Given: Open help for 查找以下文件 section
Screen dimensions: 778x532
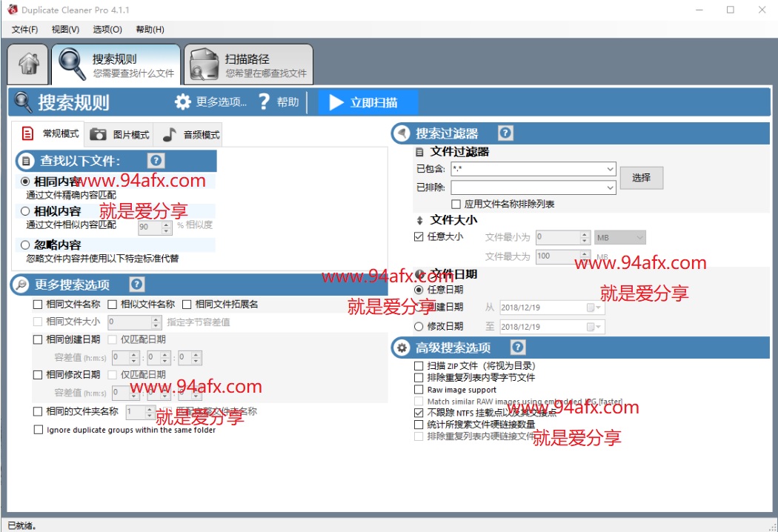Looking at the screenshot, I should pyautogui.click(x=156, y=161).
